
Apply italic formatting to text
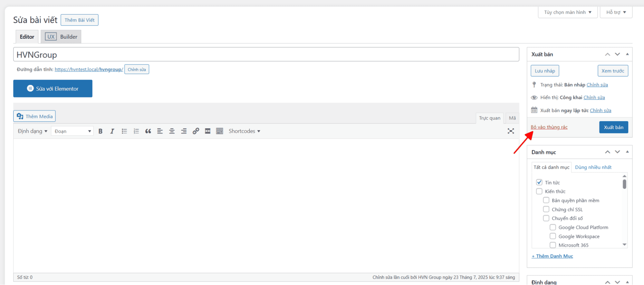click(112, 131)
